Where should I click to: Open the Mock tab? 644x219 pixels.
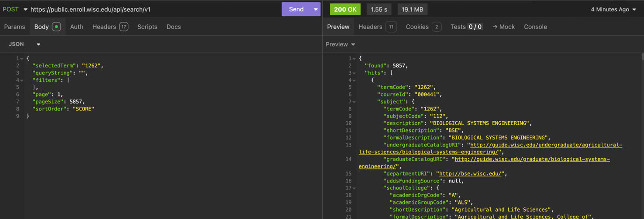click(503, 27)
